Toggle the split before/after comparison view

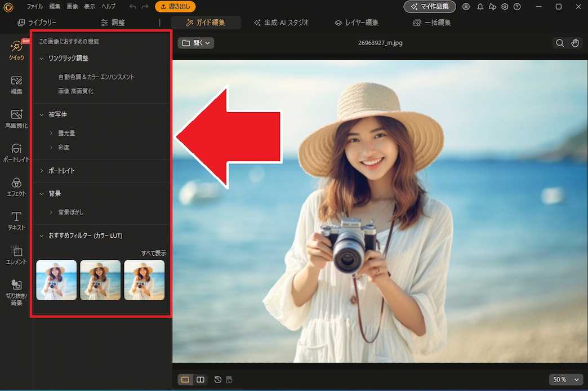[201, 379]
